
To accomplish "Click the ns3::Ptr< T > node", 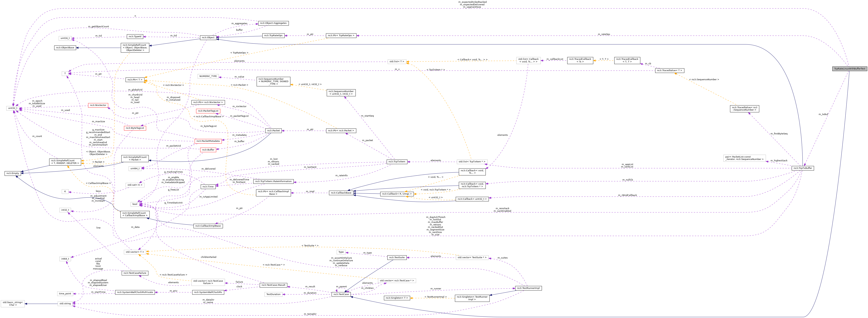I will [x=135, y=80].
